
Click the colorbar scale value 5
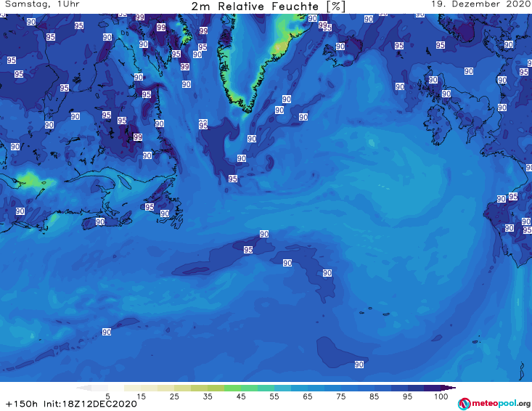click(x=107, y=396)
